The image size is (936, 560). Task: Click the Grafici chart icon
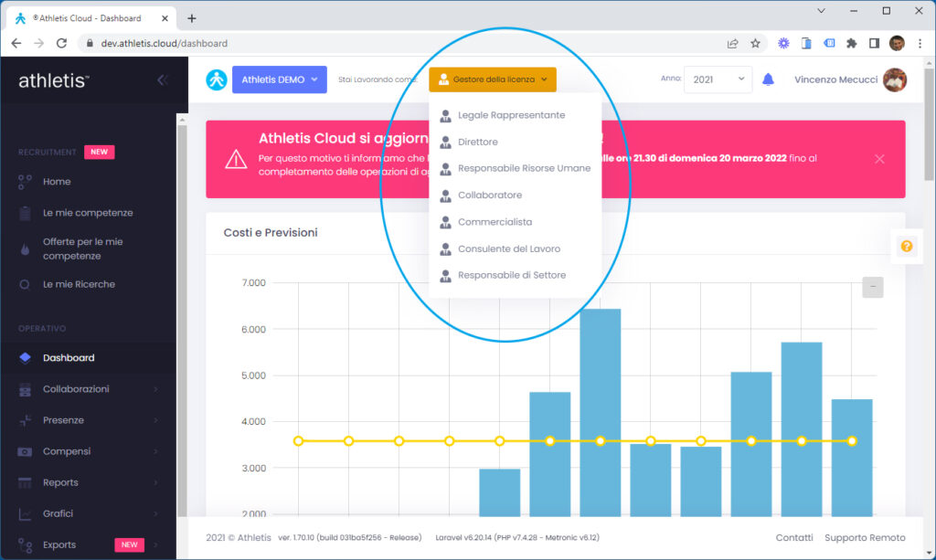click(x=25, y=513)
